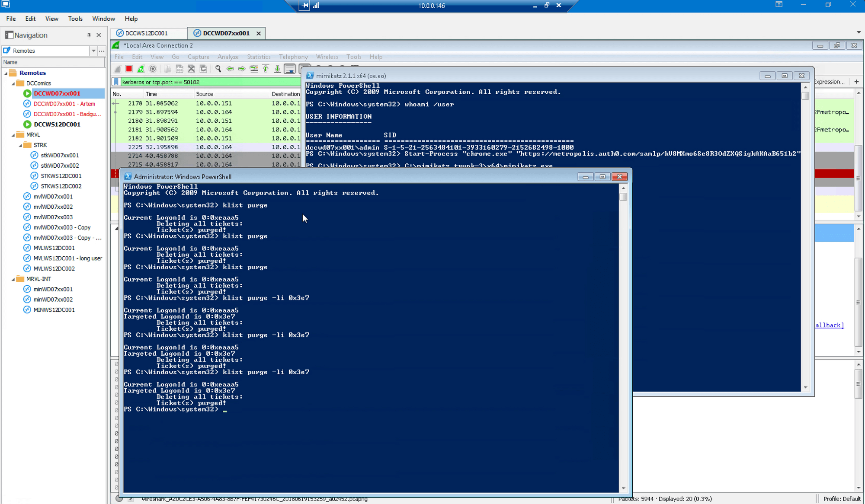Open filter bookmarks via the blue ribbon icon

pos(116,81)
